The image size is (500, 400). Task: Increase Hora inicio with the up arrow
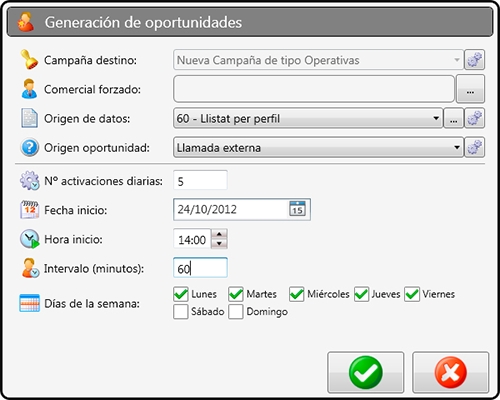[x=219, y=234]
